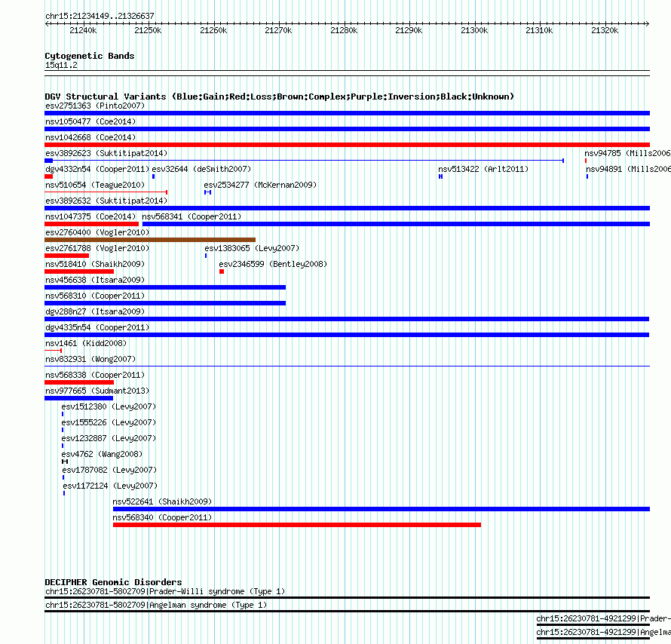Select dgv288n27 (Itsara2009) variant label
The width and height of the screenshot is (671, 644).
point(95,311)
